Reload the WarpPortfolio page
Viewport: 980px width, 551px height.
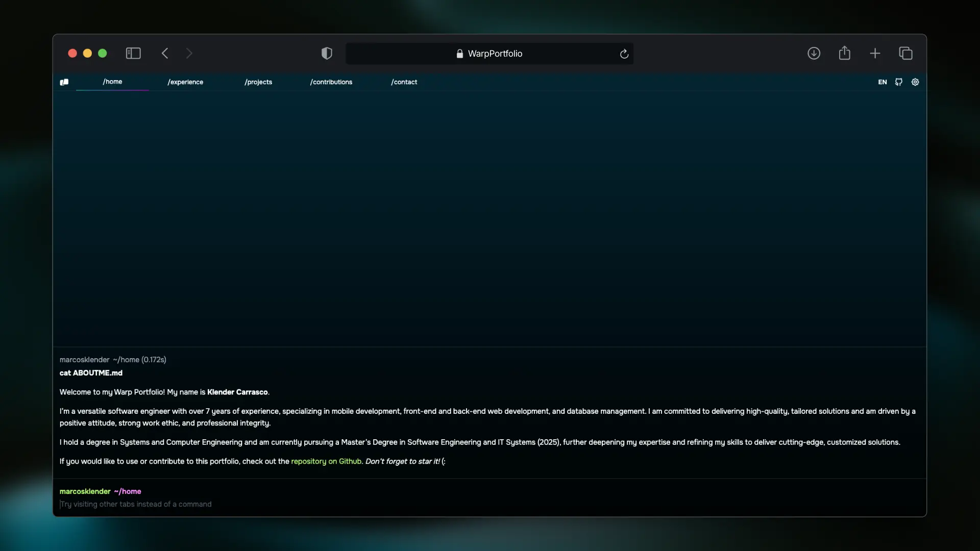[x=624, y=54]
